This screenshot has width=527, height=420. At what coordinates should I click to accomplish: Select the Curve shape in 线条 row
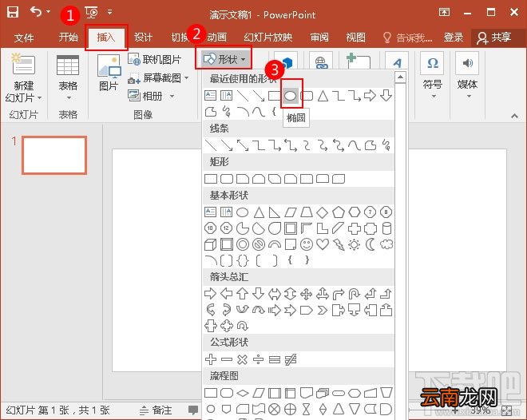click(355, 145)
